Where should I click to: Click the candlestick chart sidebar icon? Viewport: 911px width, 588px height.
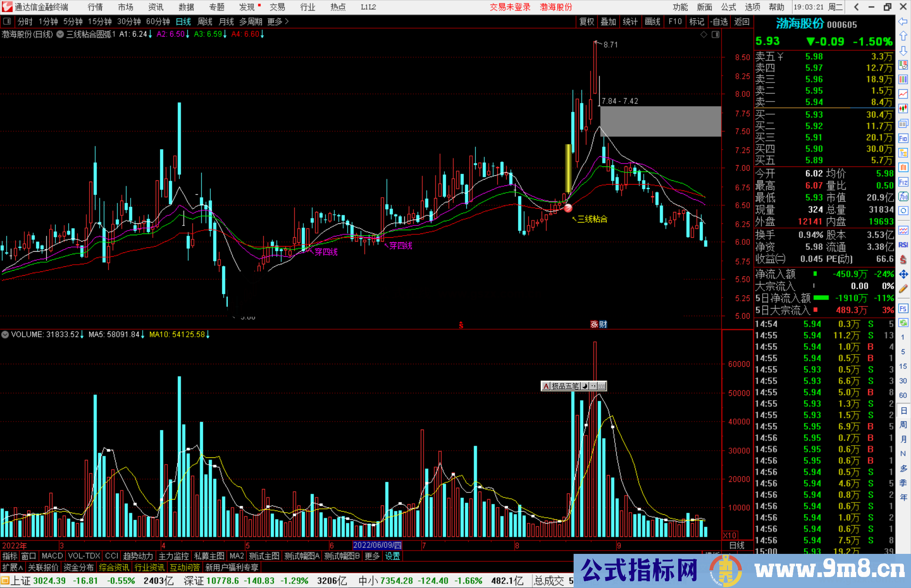tap(903, 109)
